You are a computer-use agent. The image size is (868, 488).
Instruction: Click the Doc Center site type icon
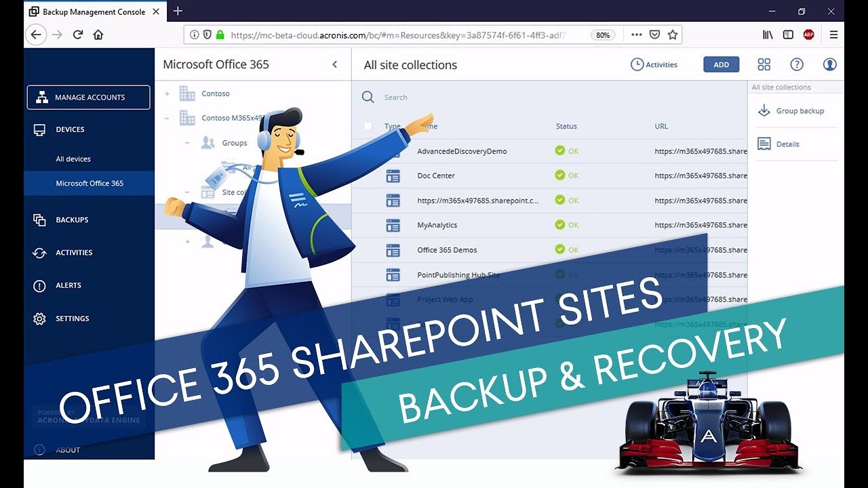393,176
